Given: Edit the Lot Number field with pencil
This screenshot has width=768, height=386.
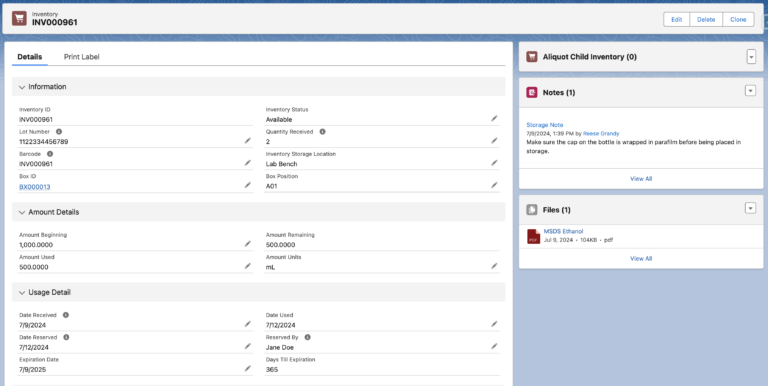Looking at the screenshot, I should click(x=248, y=141).
